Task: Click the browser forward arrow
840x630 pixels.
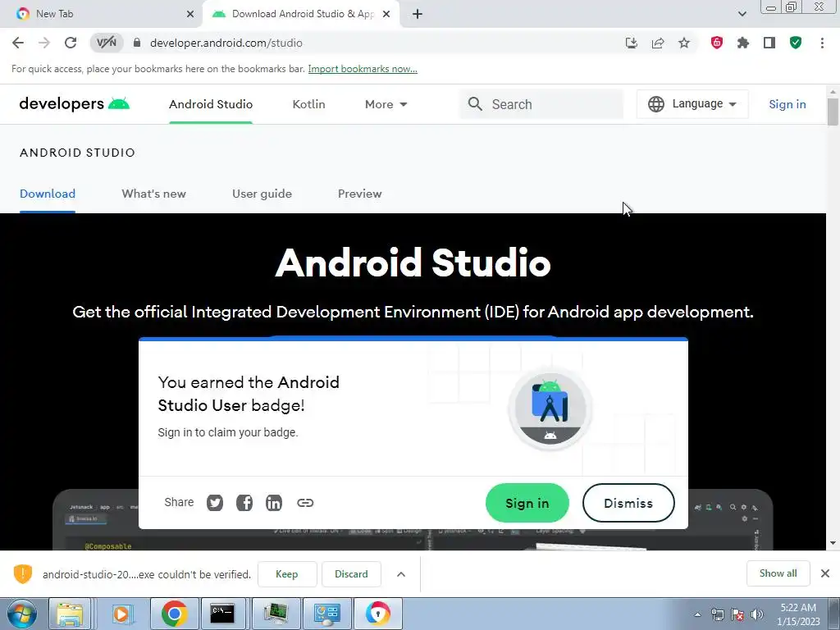Action: [44, 43]
